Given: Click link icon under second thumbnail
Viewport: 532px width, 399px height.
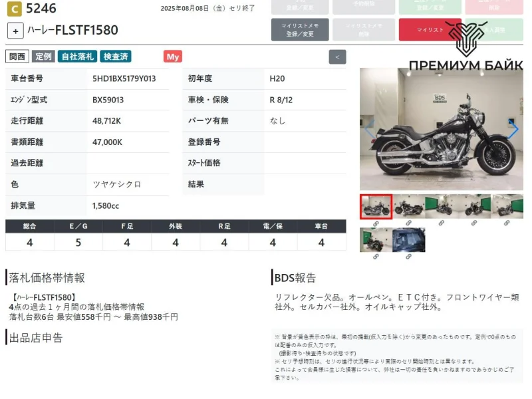Looking at the screenshot, I should pos(408,223).
